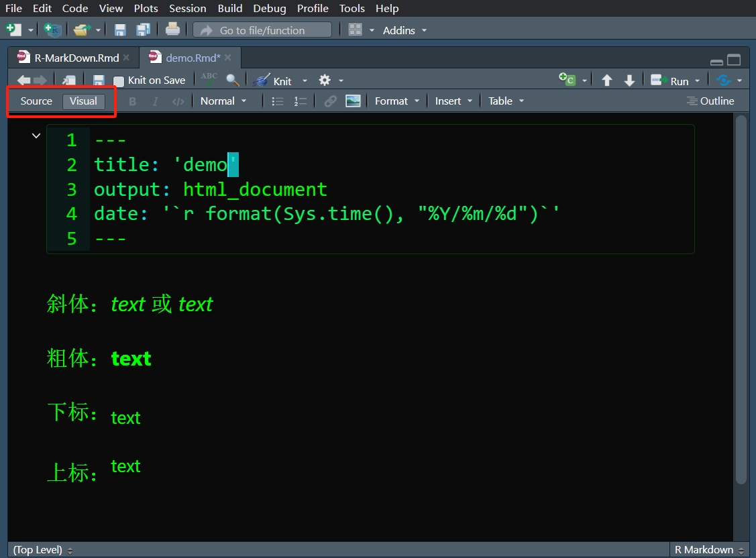
Task: Click the insert image icon
Action: pyautogui.click(x=354, y=101)
